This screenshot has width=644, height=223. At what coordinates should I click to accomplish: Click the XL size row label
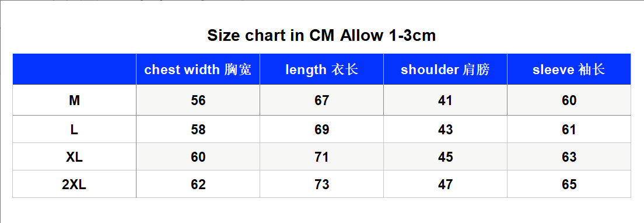click(74, 157)
